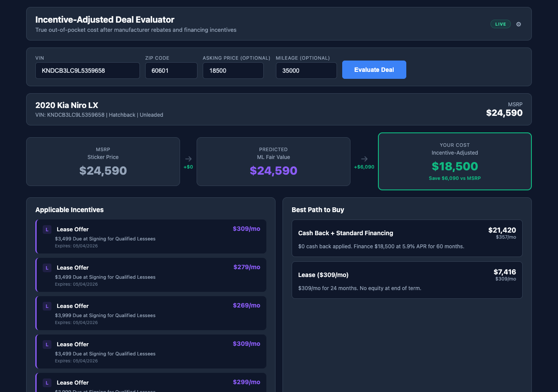Click the $21,420 total cost value
Viewport: 558px width, 392px height.
[502, 230]
